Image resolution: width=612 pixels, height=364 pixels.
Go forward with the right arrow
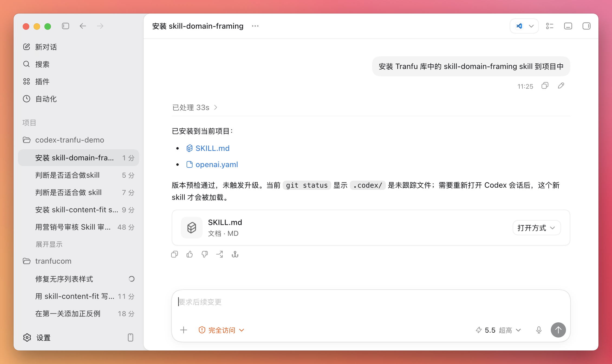(100, 26)
